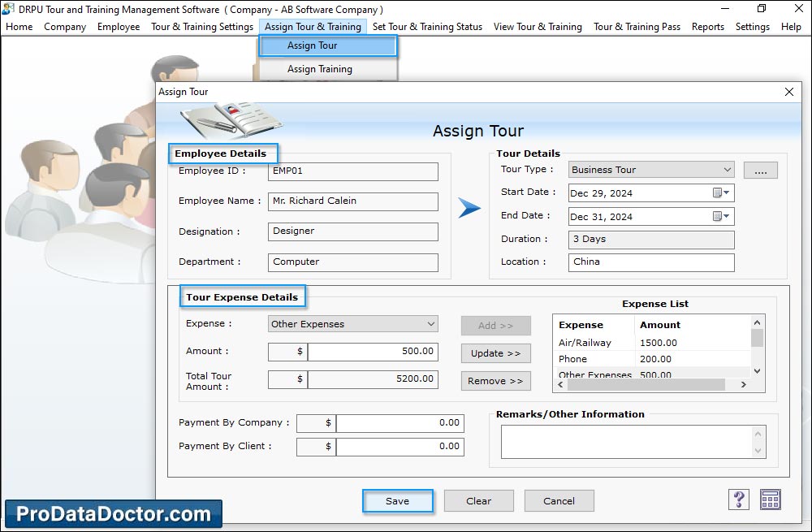Click the ellipsis button beside Tour Type

coord(760,170)
